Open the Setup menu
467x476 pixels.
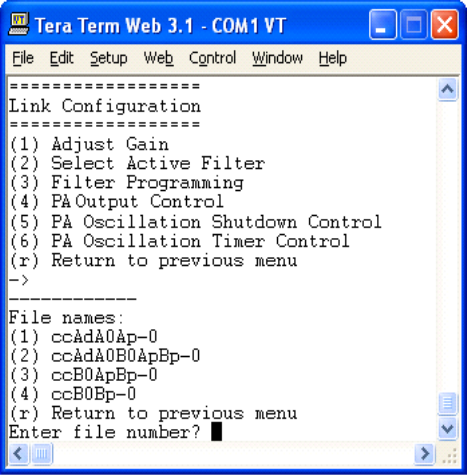[109, 58]
